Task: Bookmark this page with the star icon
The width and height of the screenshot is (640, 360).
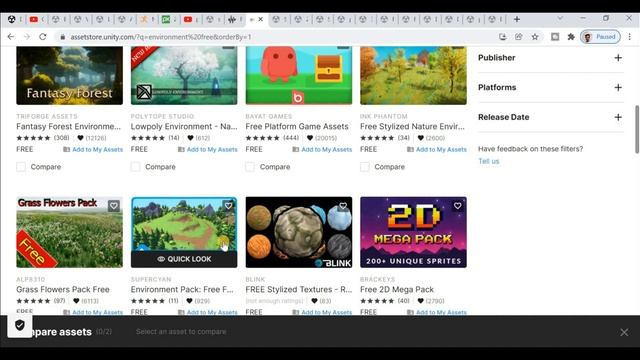Action: pos(535,37)
